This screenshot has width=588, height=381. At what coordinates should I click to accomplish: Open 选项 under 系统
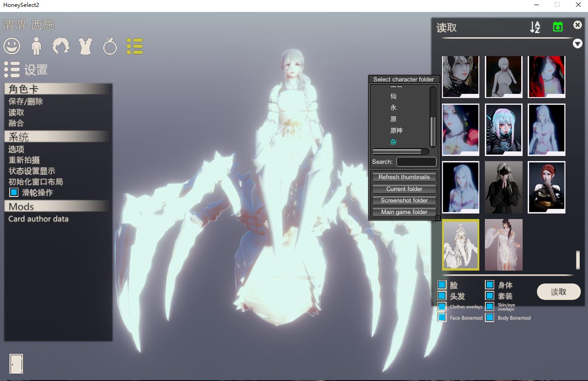[16, 149]
